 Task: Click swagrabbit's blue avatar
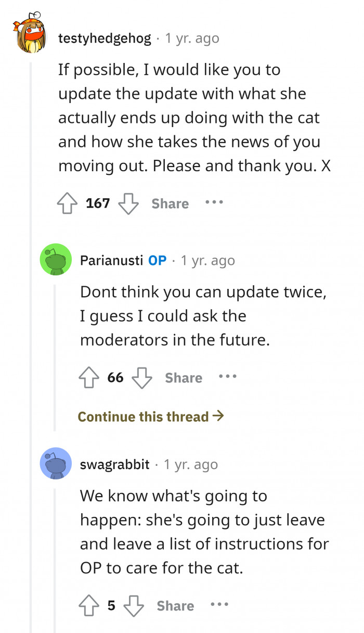pos(56,463)
